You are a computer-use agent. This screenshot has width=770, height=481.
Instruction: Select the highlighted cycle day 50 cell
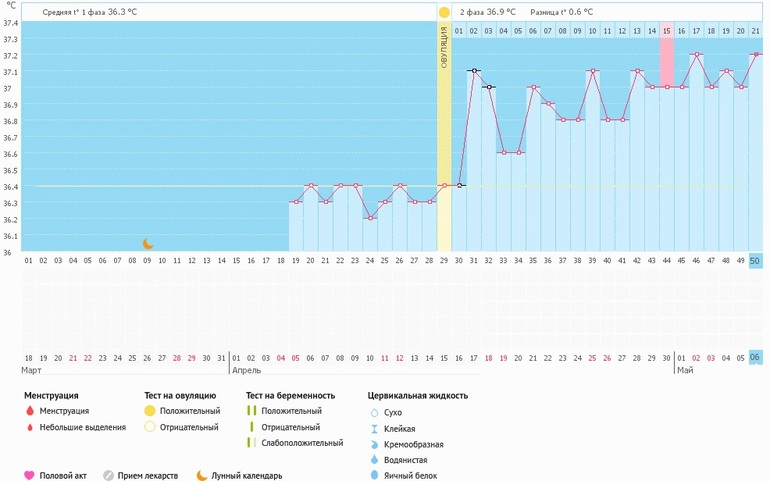[x=755, y=261]
